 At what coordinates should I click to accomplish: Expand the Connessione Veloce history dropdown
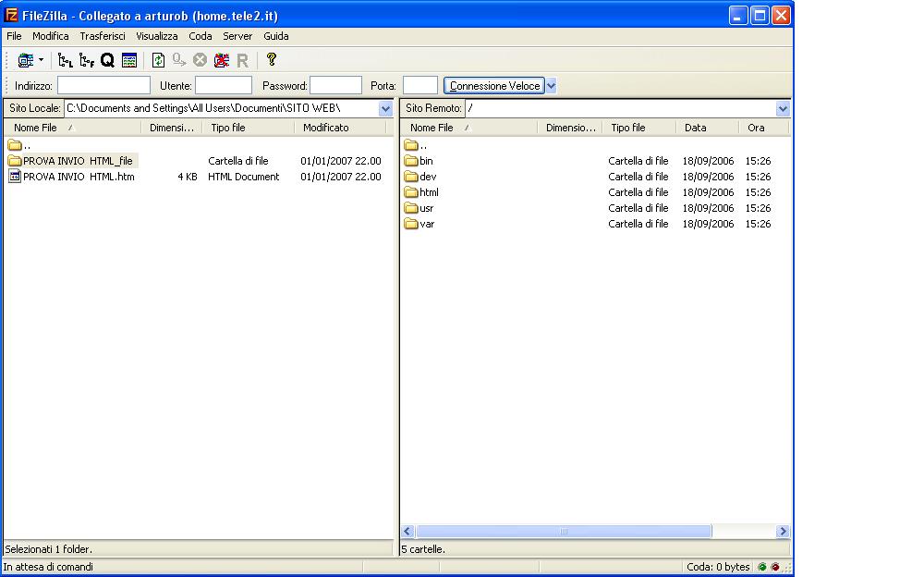pyautogui.click(x=551, y=86)
